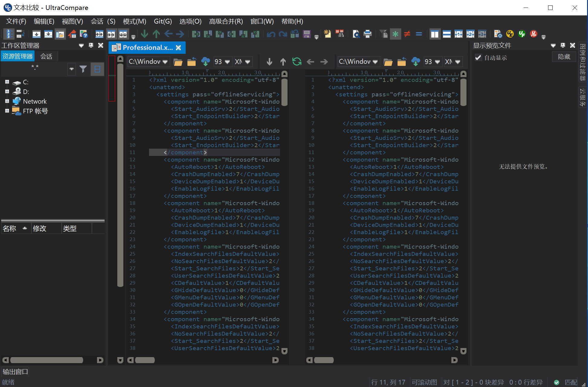Sort by the 类型 column header
The width and height of the screenshot is (588, 387).
coord(76,228)
